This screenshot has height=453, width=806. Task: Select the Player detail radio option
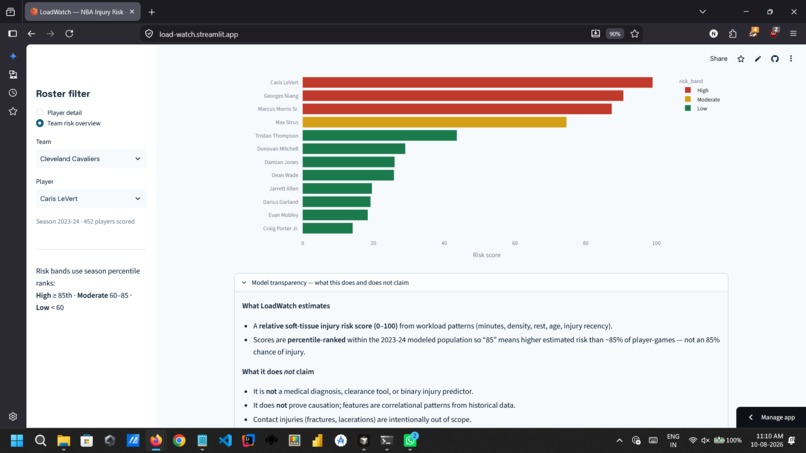40,113
